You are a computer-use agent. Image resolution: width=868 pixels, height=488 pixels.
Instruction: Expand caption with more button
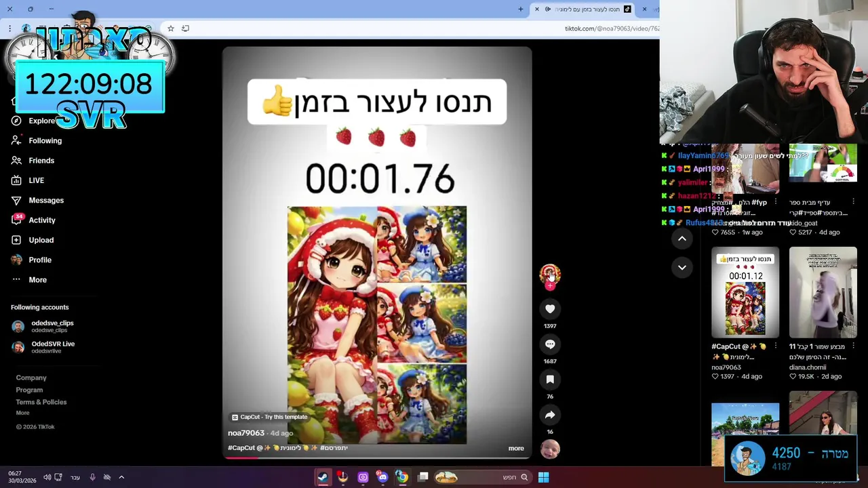tap(516, 448)
